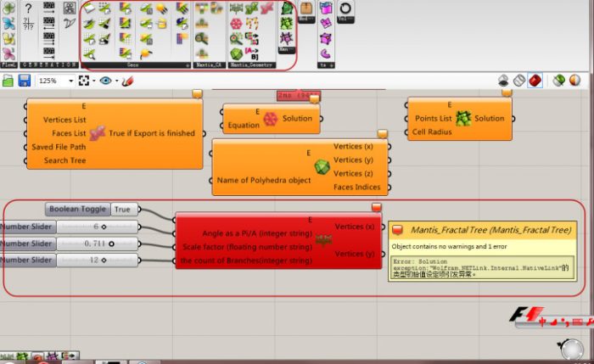Open the 125% zoom level dropdown
Image resolution: width=594 pixels, height=364 pixels.
click(x=53, y=81)
